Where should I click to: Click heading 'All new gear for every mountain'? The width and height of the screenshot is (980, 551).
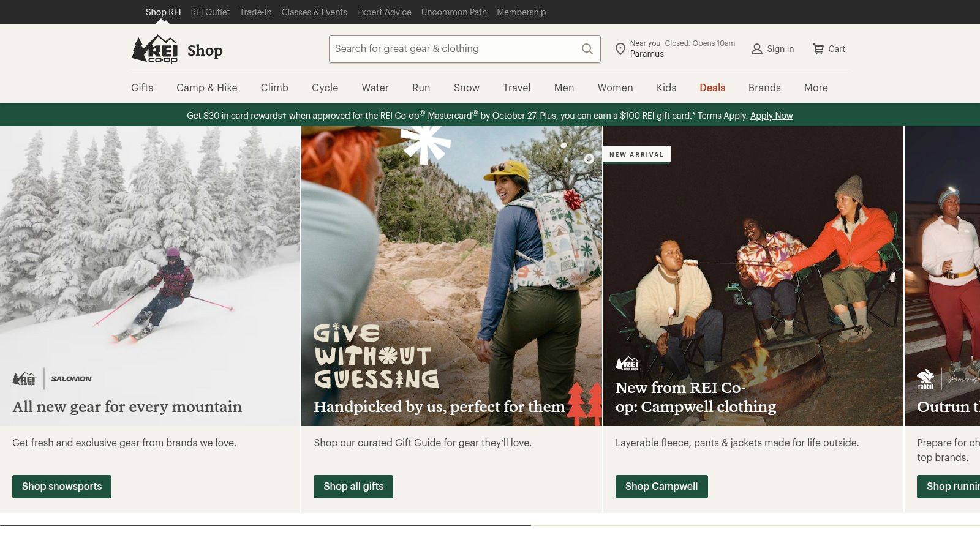(127, 407)
